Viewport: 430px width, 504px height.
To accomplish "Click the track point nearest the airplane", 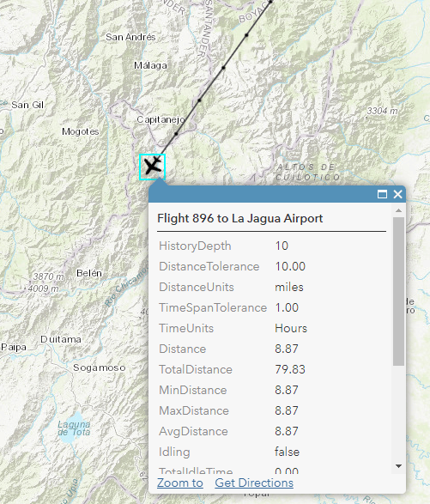I will click(x=176, y=134).
